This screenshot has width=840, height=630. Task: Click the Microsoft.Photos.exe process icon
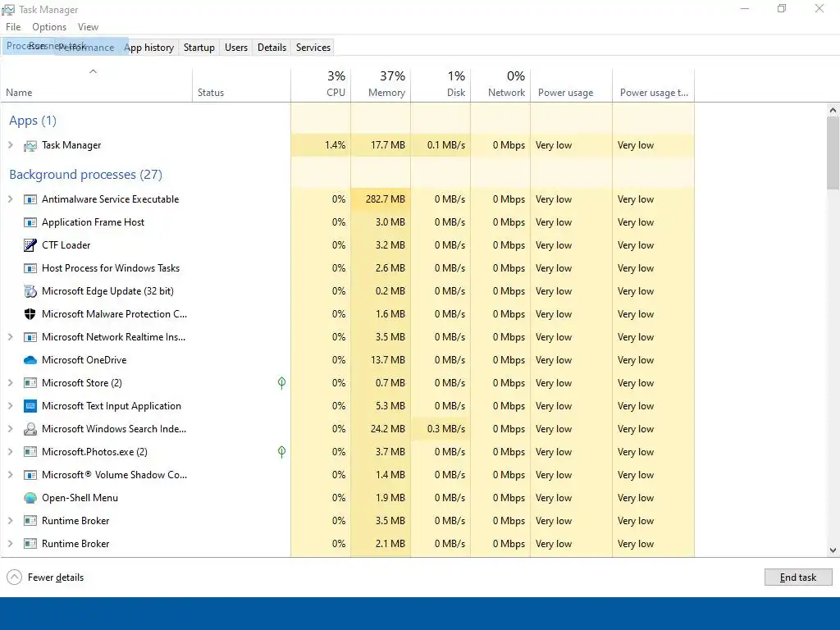click(30, 452)
